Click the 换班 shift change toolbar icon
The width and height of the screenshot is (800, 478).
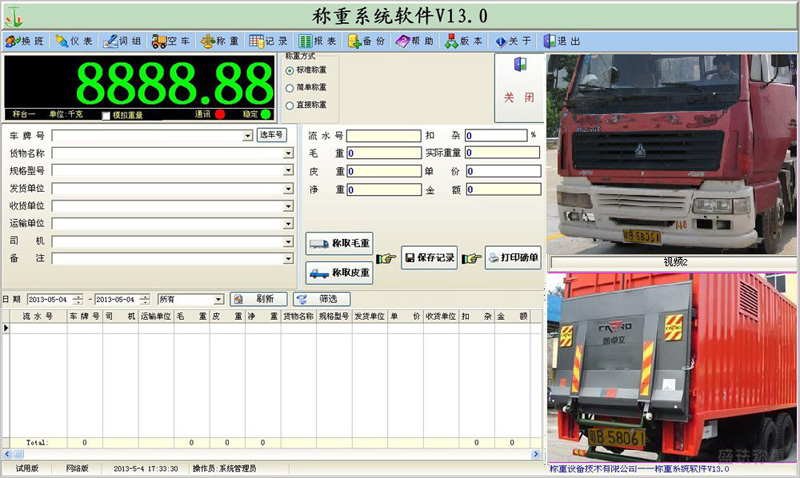pyautogui.click(x=13, y=41)
